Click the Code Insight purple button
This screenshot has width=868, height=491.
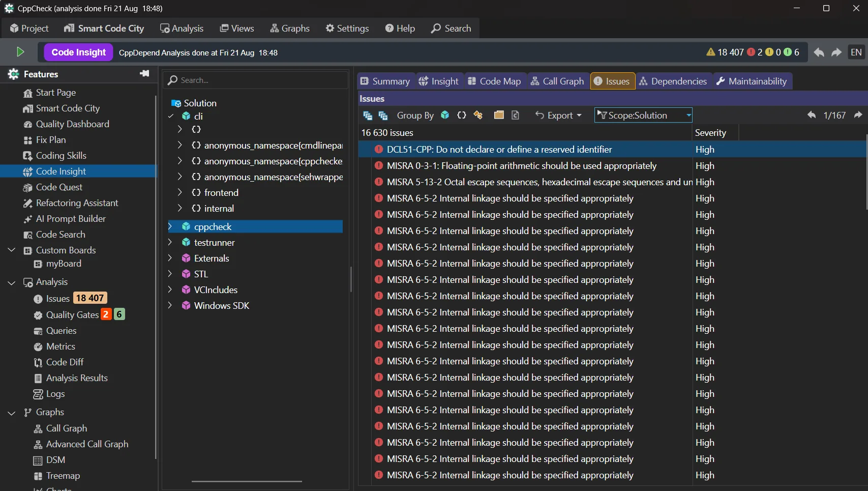coord(78,52)
